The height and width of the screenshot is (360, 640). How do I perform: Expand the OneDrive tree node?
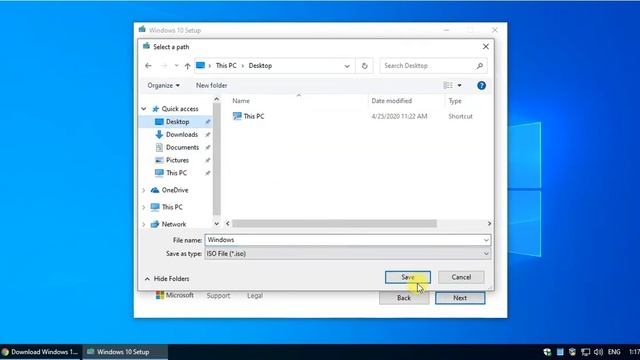coord(144,190)
